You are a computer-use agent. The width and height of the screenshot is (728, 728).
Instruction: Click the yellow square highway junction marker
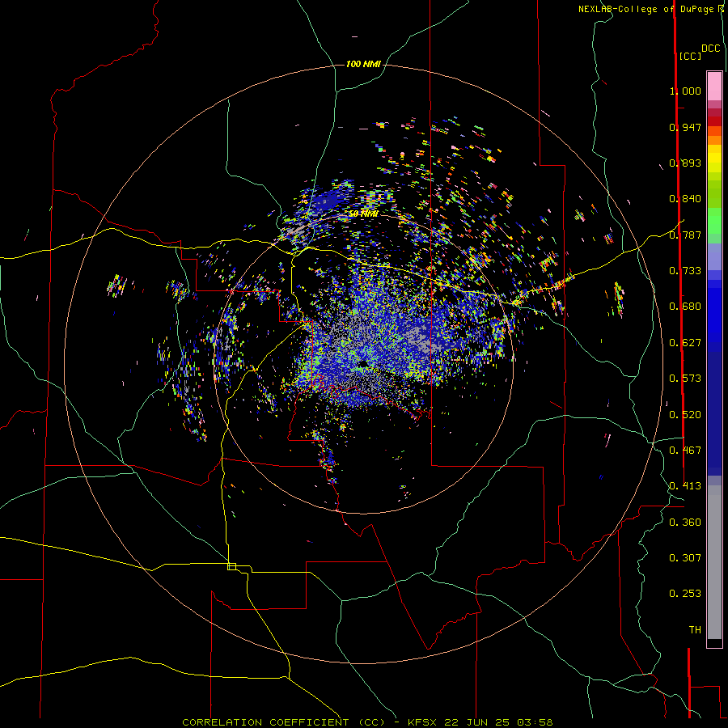[231, 566]
